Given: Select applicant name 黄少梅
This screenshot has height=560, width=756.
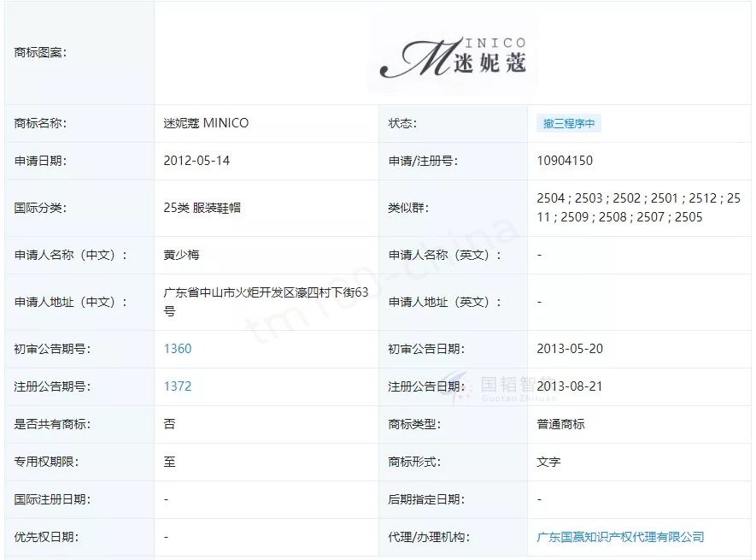Looking at the screenshot, I should [181, 255].
